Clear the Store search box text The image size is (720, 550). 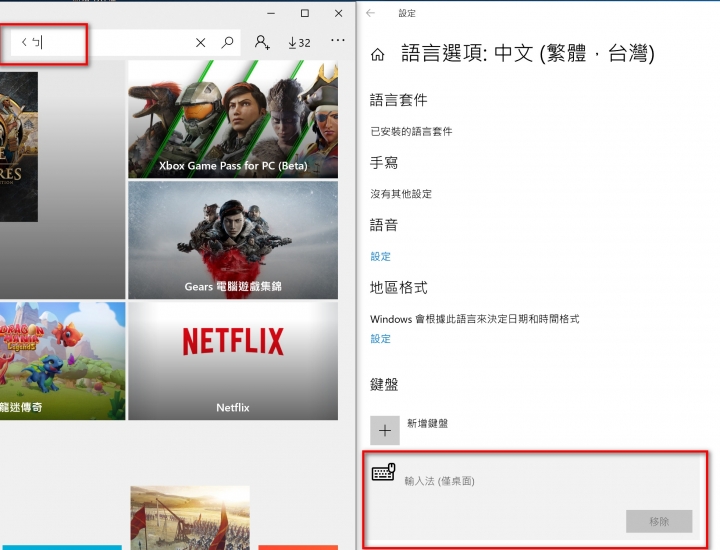(200, 43)
